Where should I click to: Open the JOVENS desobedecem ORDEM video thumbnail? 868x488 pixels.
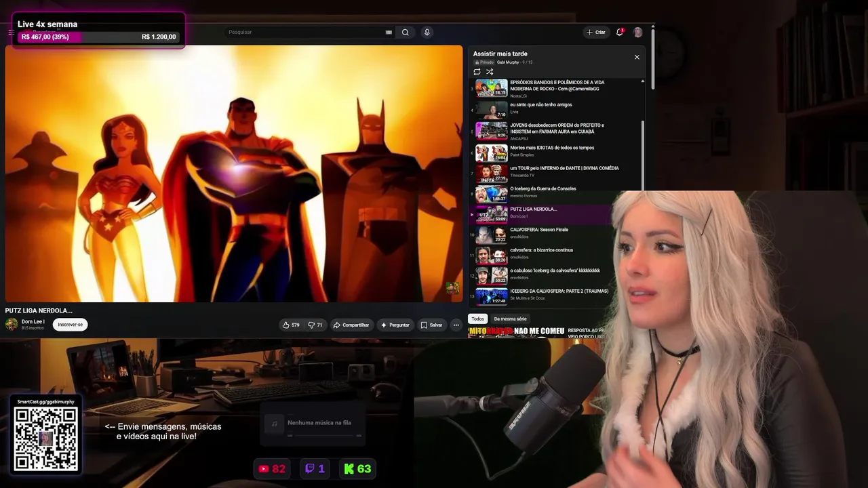pyautogui.click(x=491, y=130)
